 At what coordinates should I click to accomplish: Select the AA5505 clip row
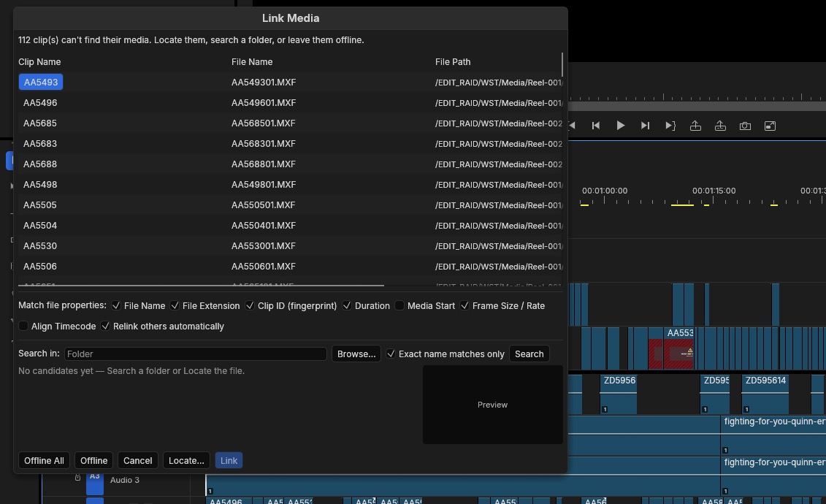pyautogui.click(x=290, y=205)
